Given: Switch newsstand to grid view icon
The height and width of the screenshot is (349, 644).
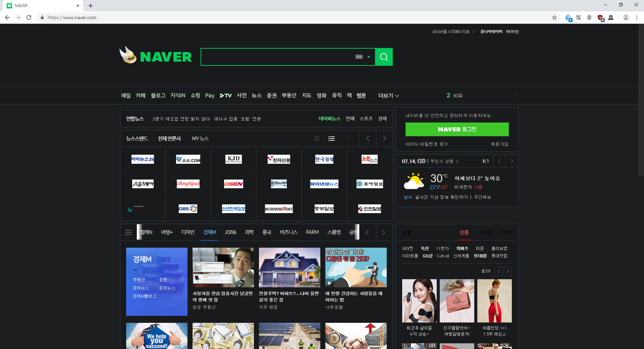Looking at the screenshot, I should [x=316, y=139].
